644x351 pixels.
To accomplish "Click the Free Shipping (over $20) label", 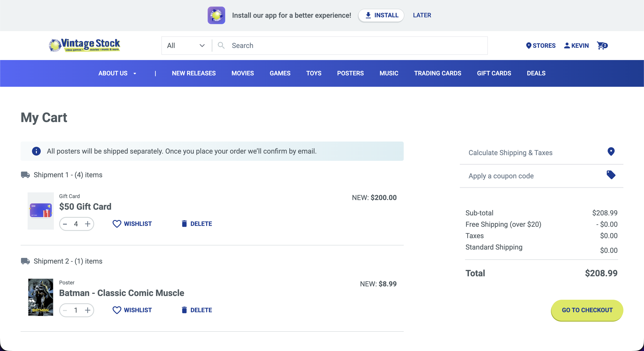I will [503, 224].
